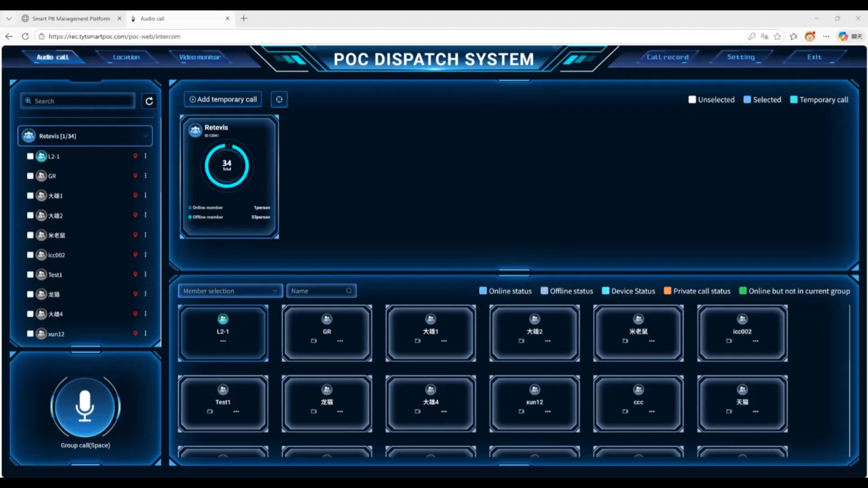Click the Name filter input field
The width and height of the screenshot is (868, 488).
pos(321,291)
